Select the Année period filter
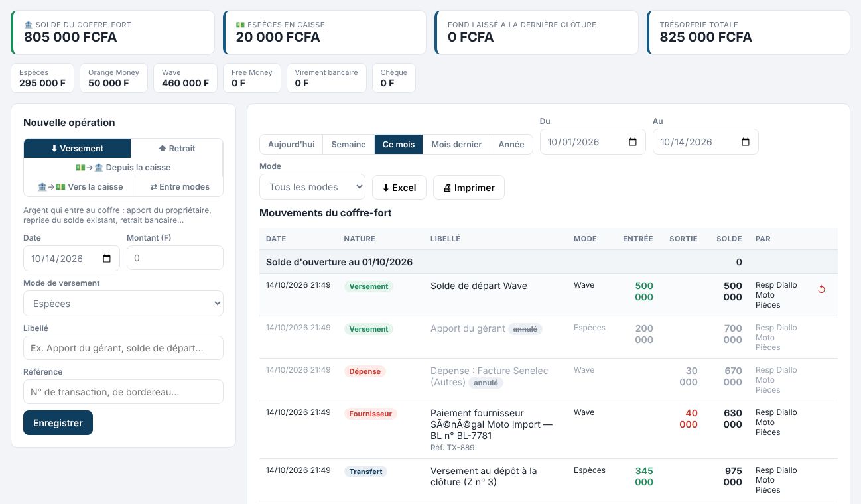 (511, 145)
